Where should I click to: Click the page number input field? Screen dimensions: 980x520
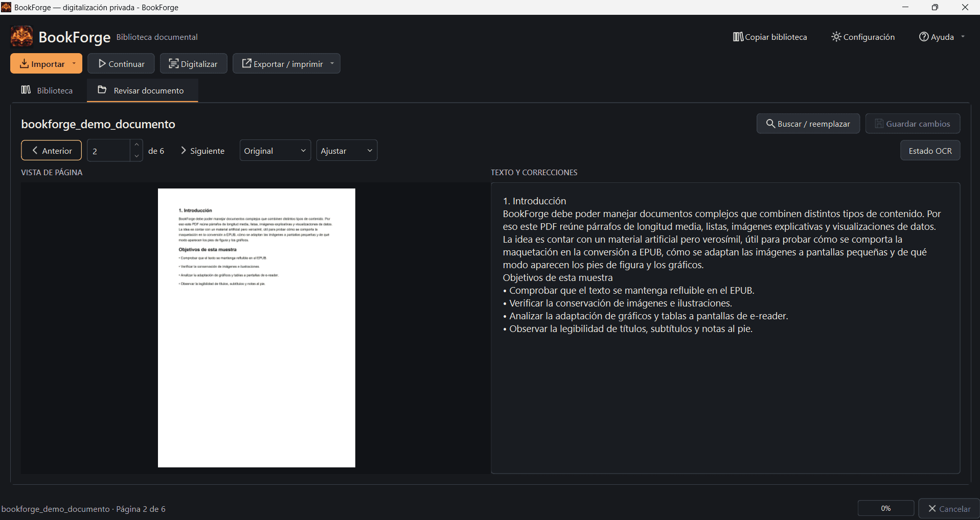pyautogui.click(x=109, y=151)
